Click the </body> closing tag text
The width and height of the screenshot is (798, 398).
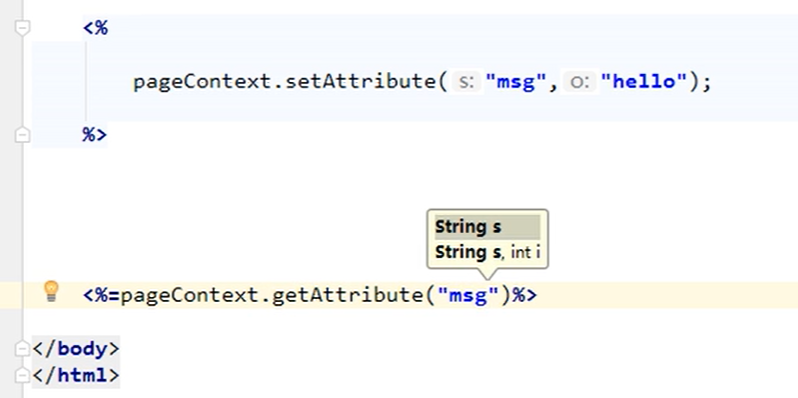click(76, 349)
